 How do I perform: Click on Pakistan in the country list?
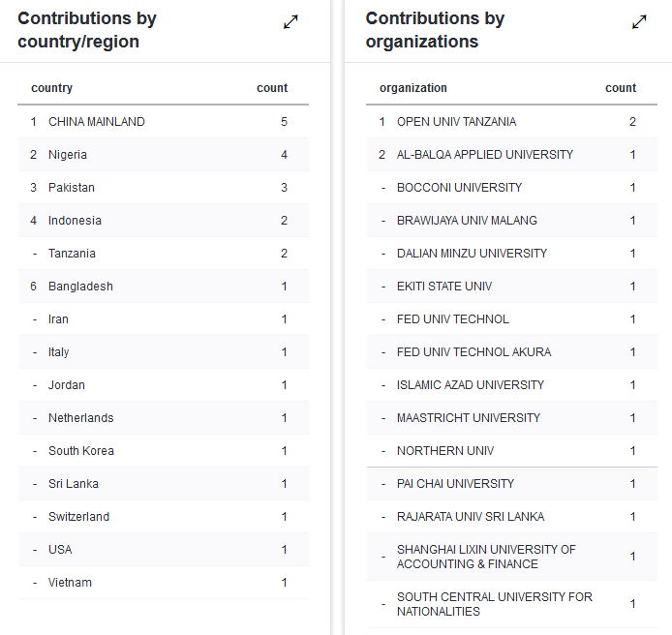point(72,188)
